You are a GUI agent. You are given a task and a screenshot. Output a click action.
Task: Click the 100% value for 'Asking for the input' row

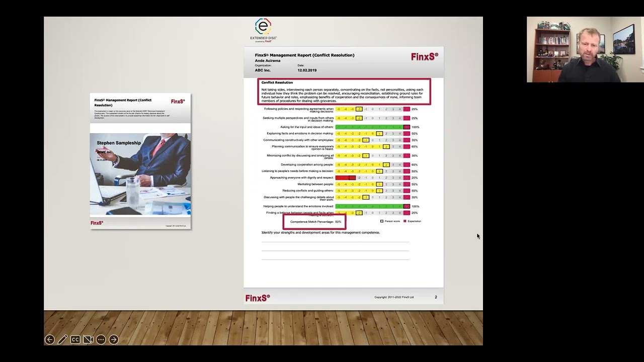[x=416, y=127]
